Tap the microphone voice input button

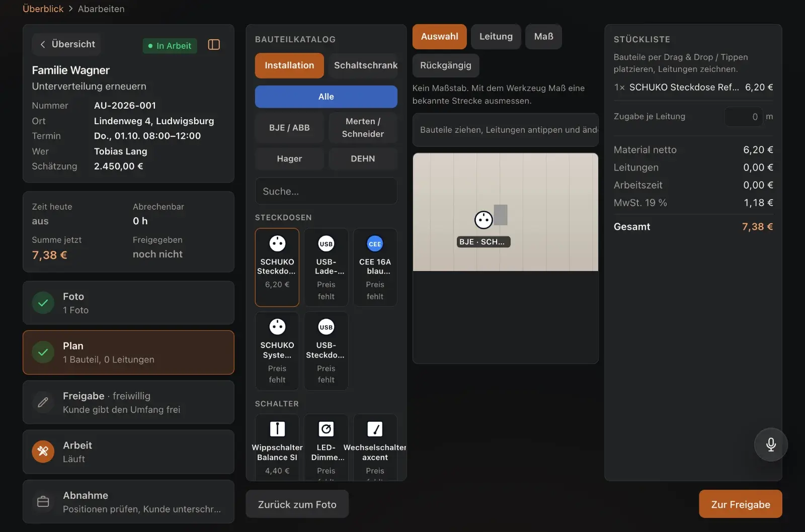pos(771,445)
